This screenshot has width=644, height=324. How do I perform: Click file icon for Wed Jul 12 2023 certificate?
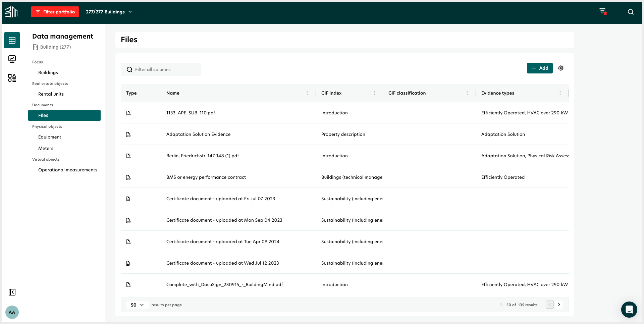(128, 263)
